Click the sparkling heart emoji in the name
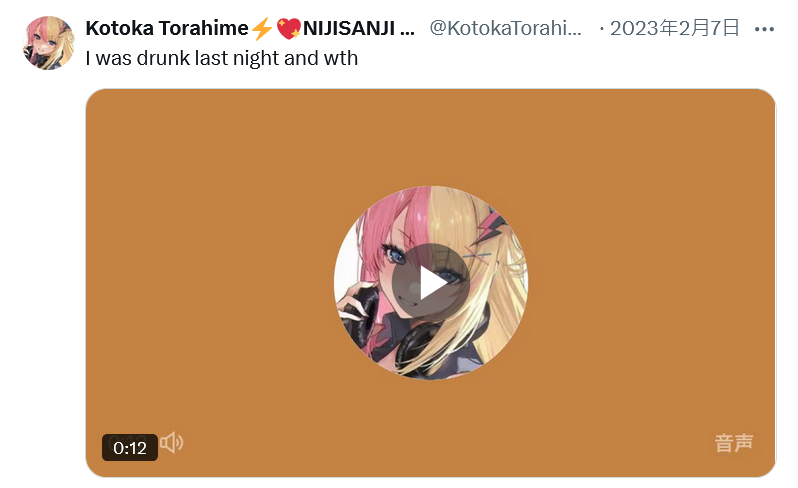The image size is (798, 488). click(289, 29)
